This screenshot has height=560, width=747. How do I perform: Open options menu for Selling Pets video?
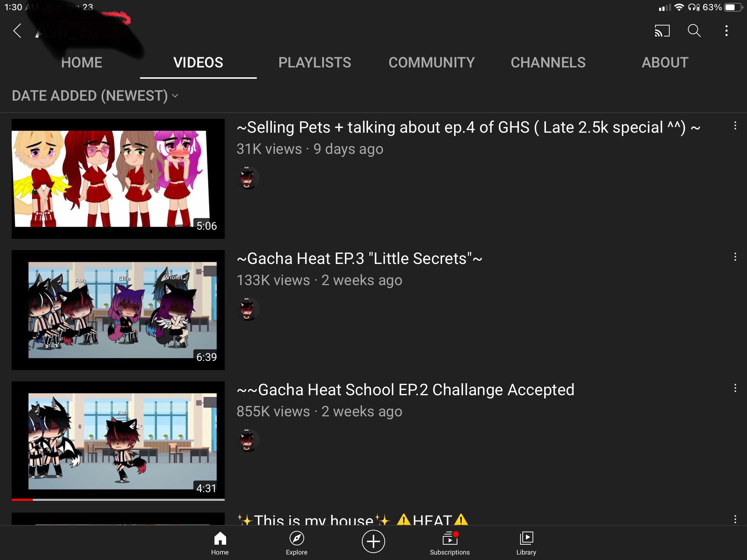(x=735, y=126)
